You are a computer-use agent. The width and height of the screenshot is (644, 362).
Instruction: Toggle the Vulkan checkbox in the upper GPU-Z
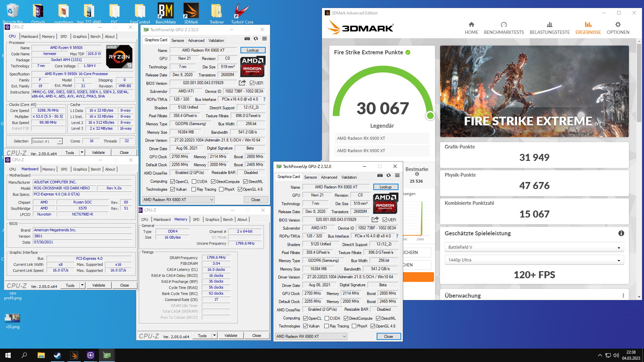click(172, 189)
